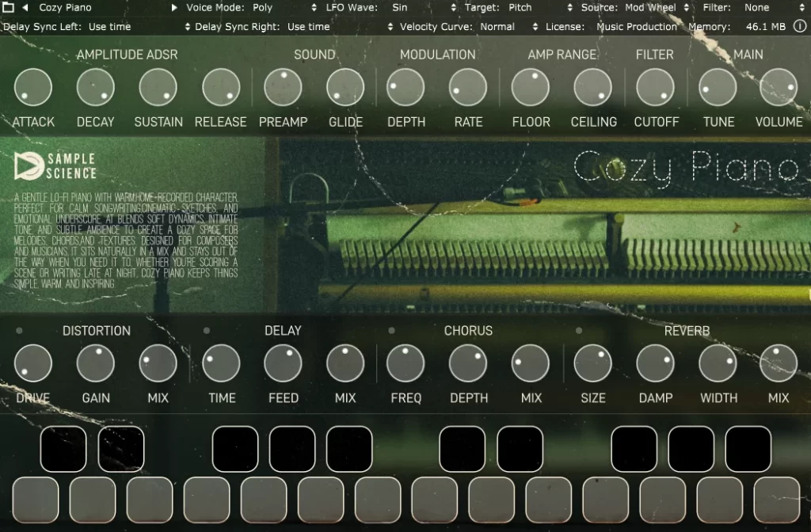Viewport: 811px width, 532px height.
Task: Click the Sustain knob
Action: 158,87
